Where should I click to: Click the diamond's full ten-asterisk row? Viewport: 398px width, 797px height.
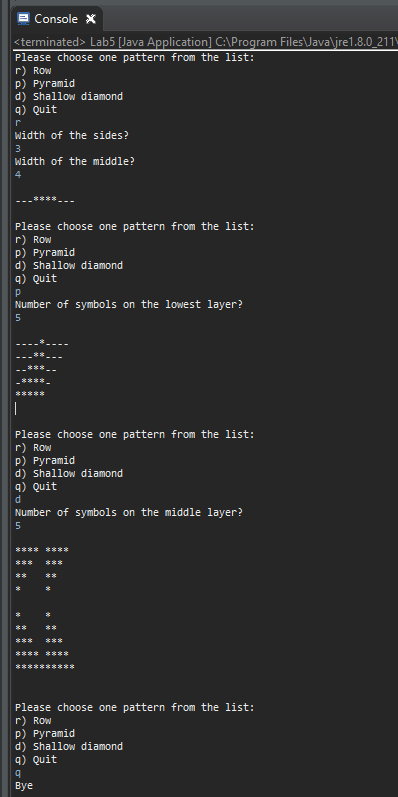click(x=45, y=666)
